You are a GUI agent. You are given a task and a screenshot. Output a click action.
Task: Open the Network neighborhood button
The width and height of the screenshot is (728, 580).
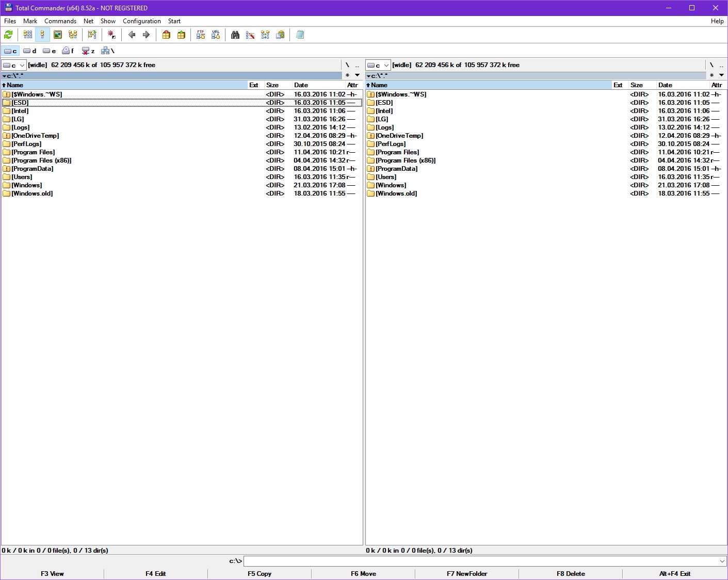[108, 51]
